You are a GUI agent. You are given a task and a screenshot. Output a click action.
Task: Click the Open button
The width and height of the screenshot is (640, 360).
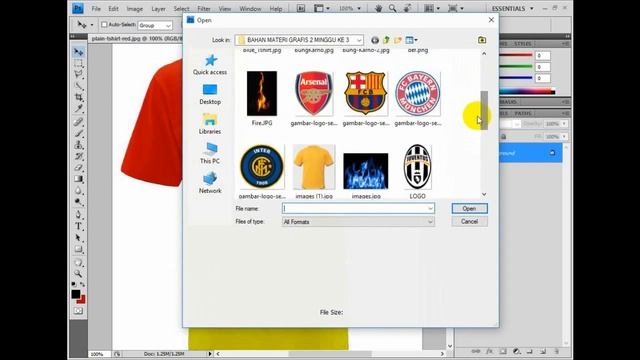click(x=469, y=209)
